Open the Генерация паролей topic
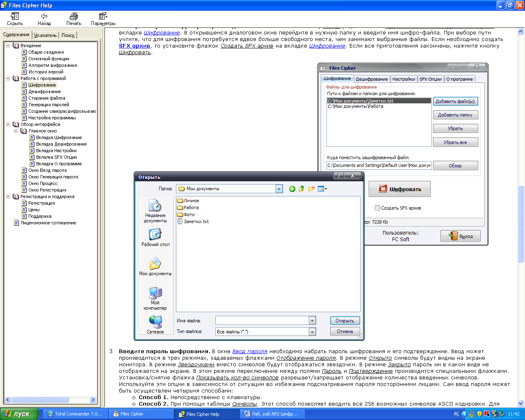Screen dimensions: 525x420 pyautogui.click(x=49, y=105)
